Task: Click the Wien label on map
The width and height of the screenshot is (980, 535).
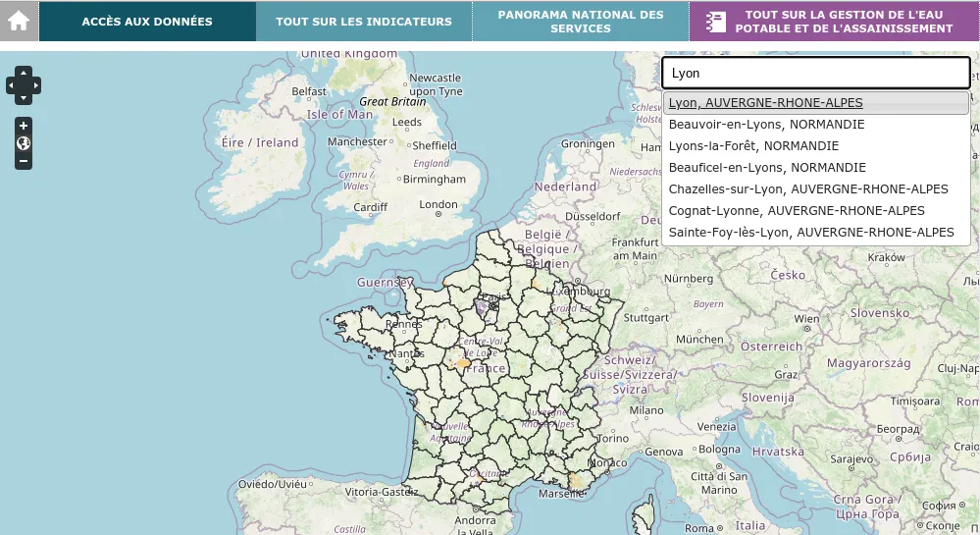Action: [806, 318]
